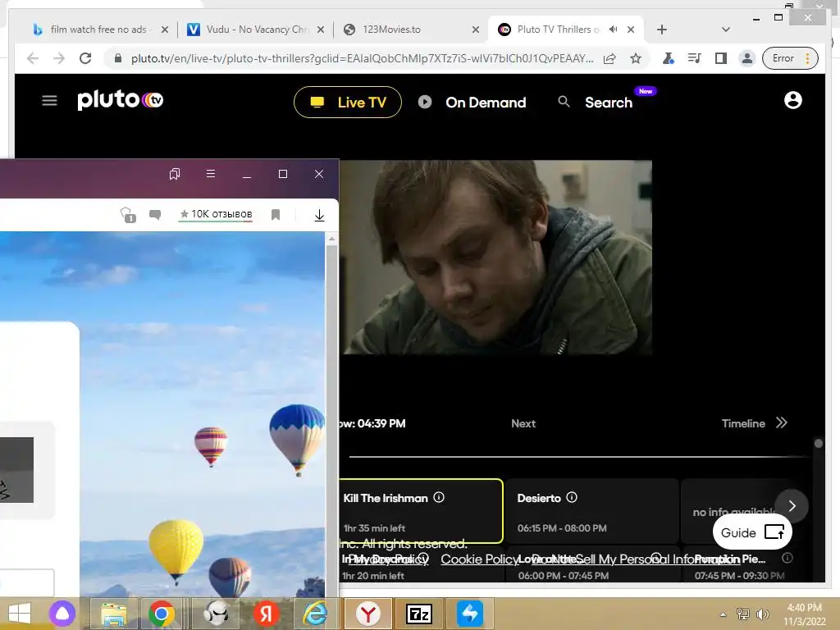This screenshot has height=630, width=840.
Task: Open the Pluto TV account profile icon
Action: click(x=793, y=100)
